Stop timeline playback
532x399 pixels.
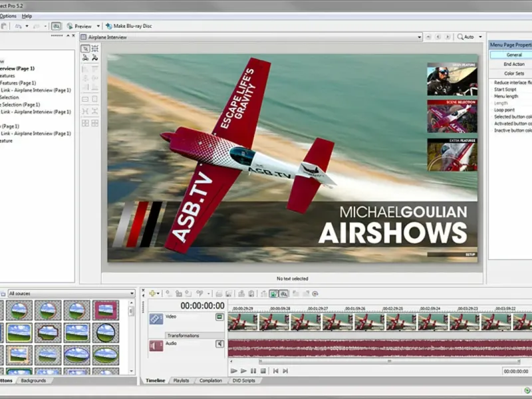(x=263, y=371)
